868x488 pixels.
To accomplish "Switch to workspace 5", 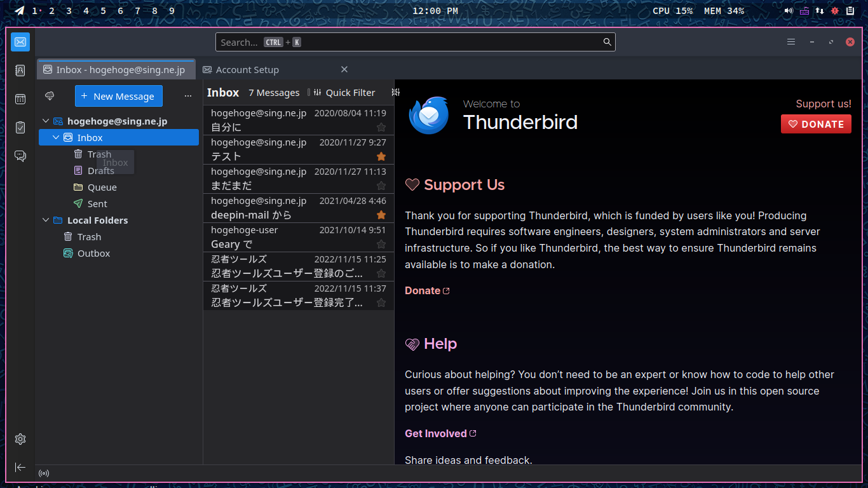I will point(104,11).
